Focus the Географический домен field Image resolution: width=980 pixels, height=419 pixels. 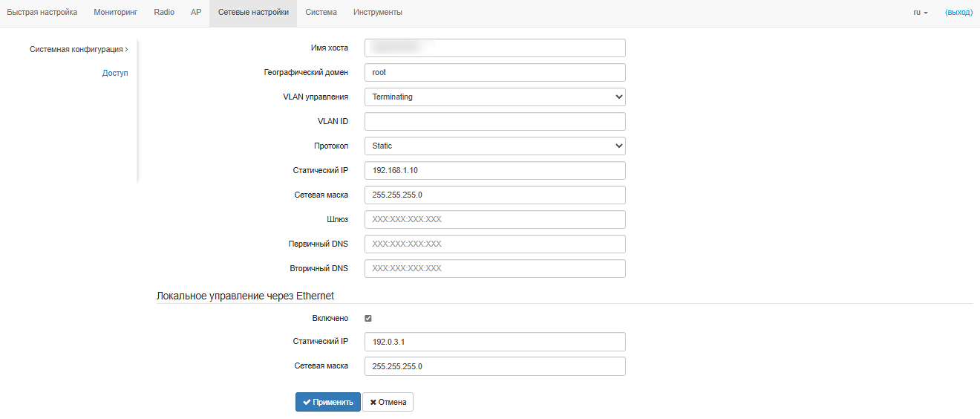(x=494, y=73)
